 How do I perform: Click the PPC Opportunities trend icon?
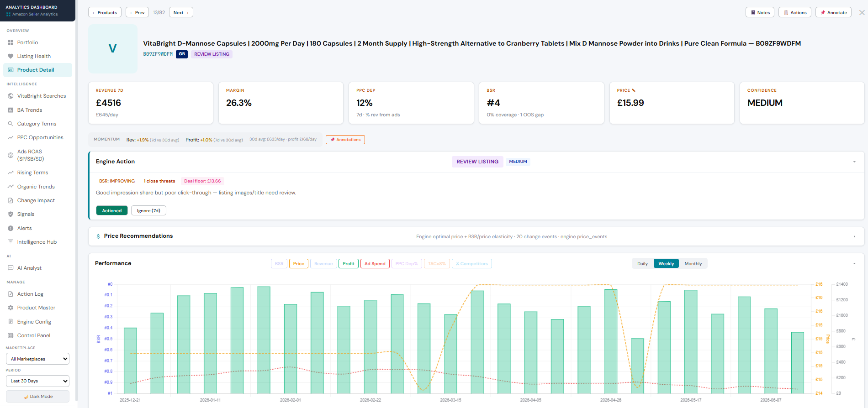click(11, 137)
